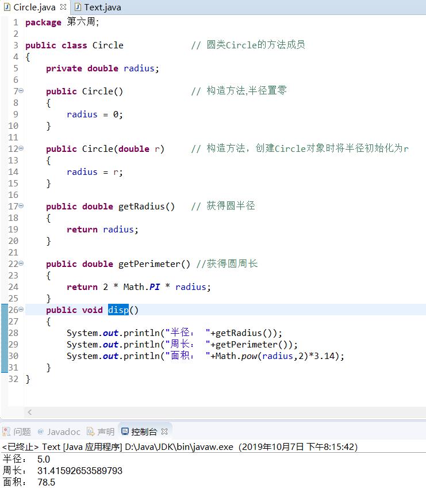Viewport: 426px width, 504px height.
Task: Click the 控制台 console icon
Action: (125, 432)
